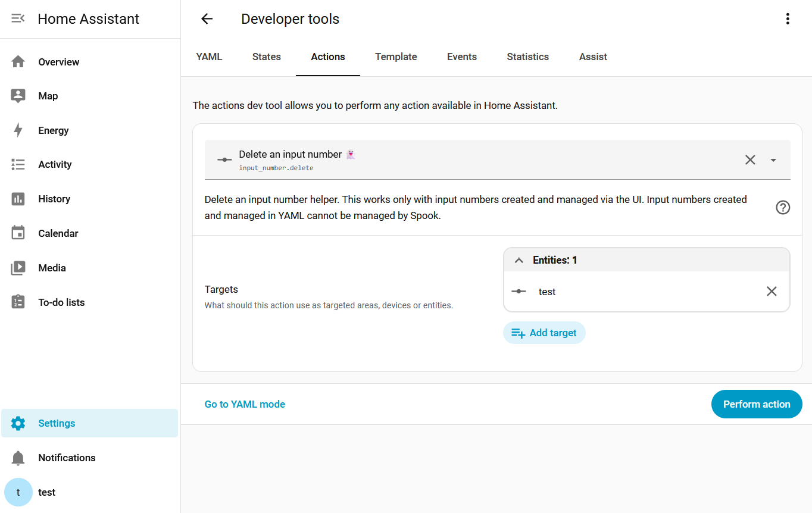Screen dimensions: 812x513
Task: Open Overview via its home icon
Action: (x=18, y=62)
